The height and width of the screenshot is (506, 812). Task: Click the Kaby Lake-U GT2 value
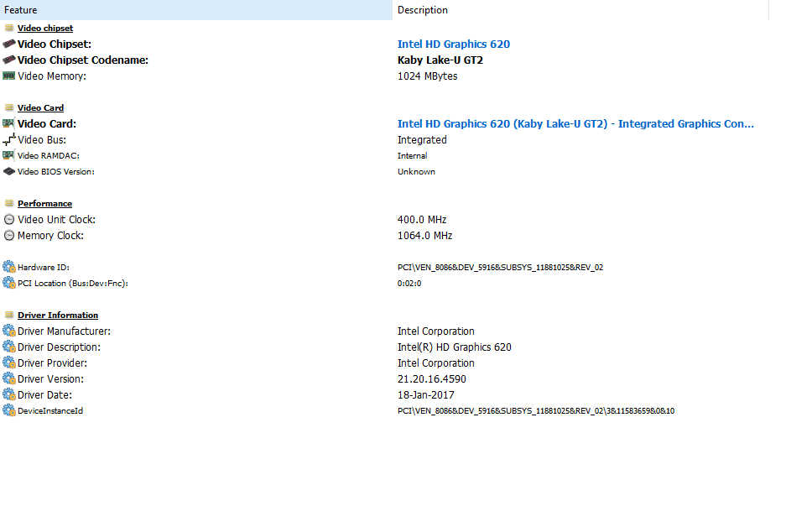point(440,60)
